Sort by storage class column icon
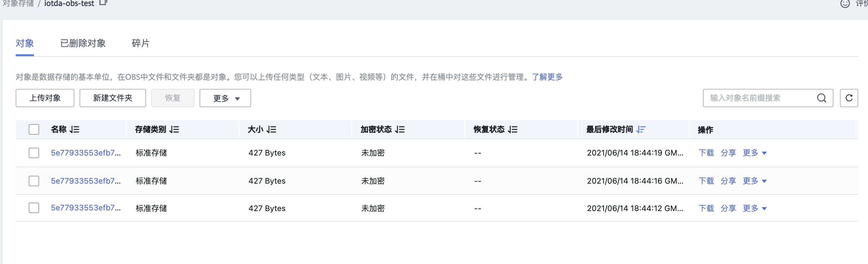The image size is (868, 264). point(174,129)
